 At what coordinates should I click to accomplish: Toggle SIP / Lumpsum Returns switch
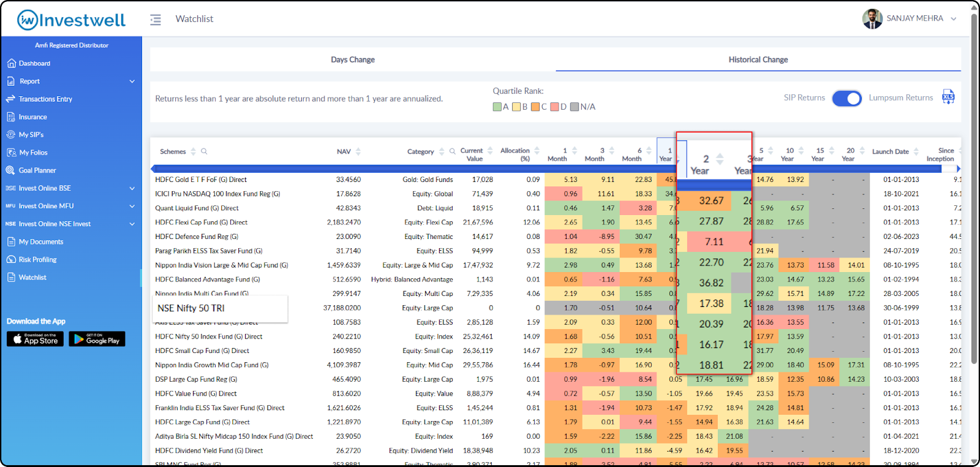[847, 98]
